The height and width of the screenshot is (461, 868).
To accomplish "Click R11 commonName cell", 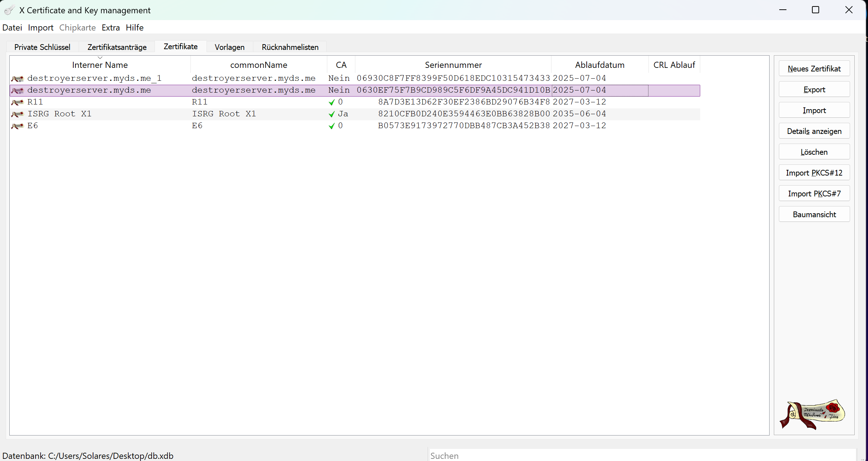I will pyautogui.click(x=200, y=102).
